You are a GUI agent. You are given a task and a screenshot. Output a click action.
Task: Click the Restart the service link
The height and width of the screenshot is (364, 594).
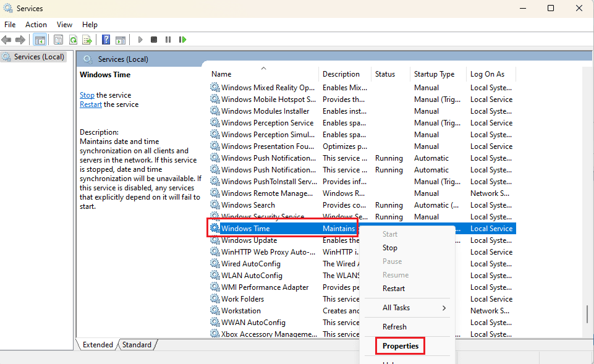90,104
